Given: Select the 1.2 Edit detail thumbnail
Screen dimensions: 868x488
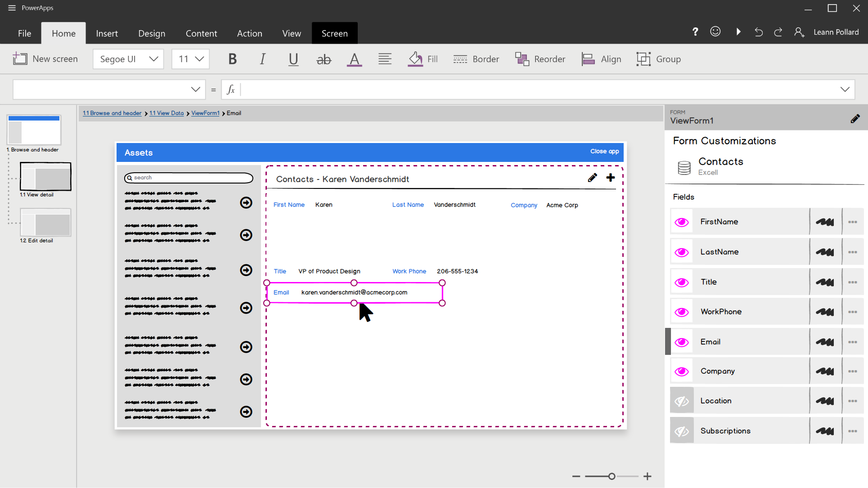Looking at the screenshot, I should click(x=45, y=222).
